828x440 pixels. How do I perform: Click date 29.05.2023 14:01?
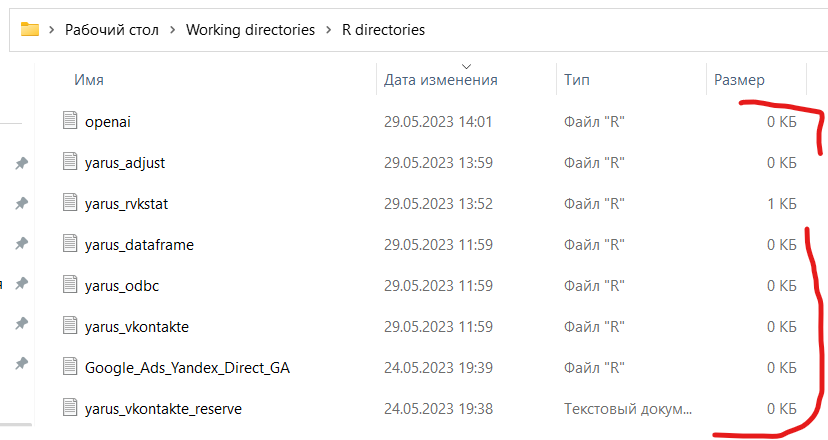pos(438,122)
